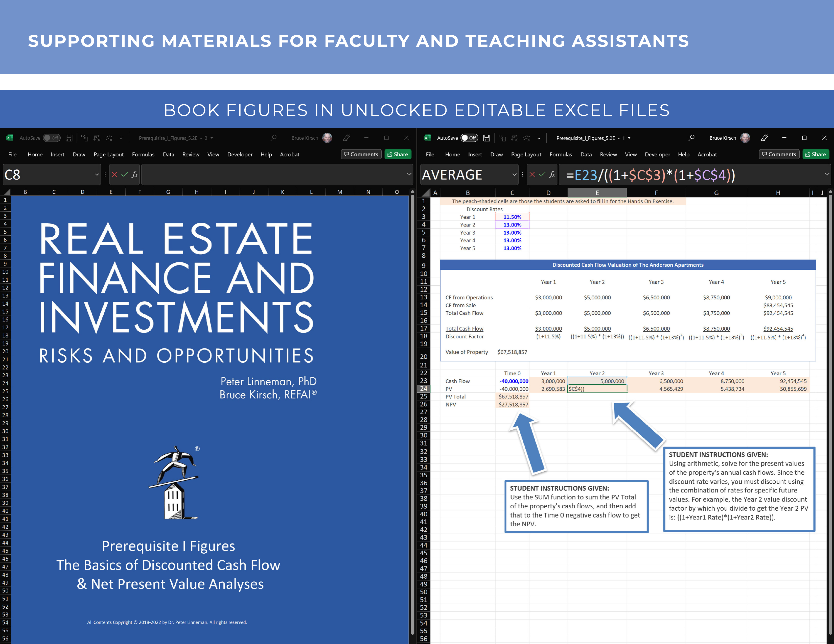
Task: Expand the file name dropdown in the left title bar
Action: tap(212, 138)
